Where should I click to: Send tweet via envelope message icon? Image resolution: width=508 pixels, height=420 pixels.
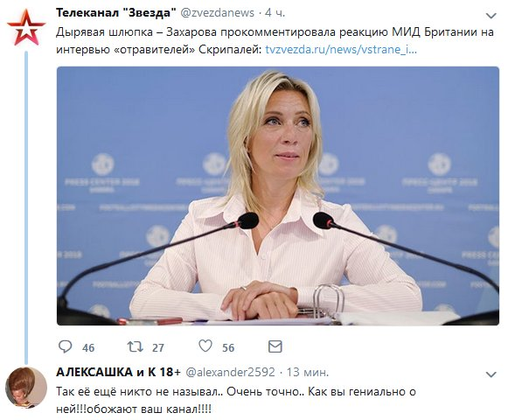click(275, 346)
